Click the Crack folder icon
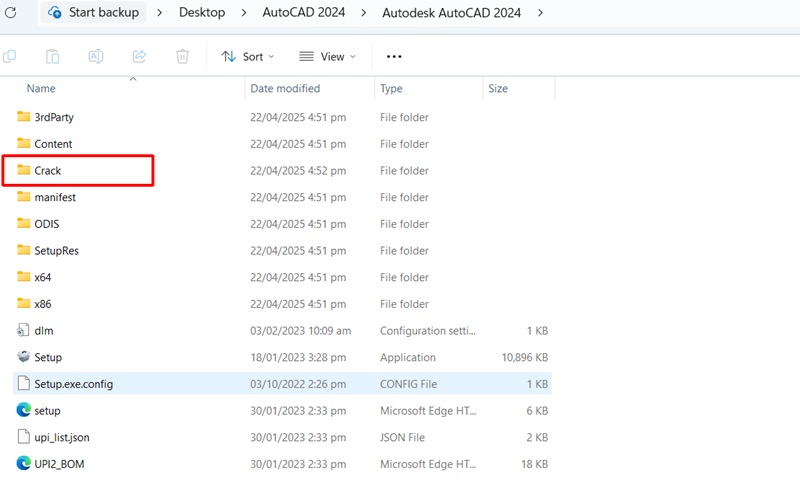The height and width of the screenshot is (491, 800). [23, 169]
